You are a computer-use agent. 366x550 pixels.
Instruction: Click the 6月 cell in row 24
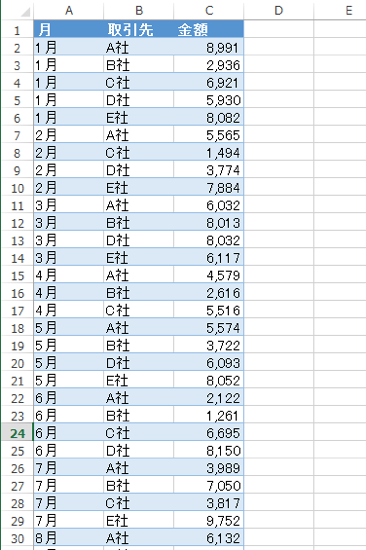(69, 433)
